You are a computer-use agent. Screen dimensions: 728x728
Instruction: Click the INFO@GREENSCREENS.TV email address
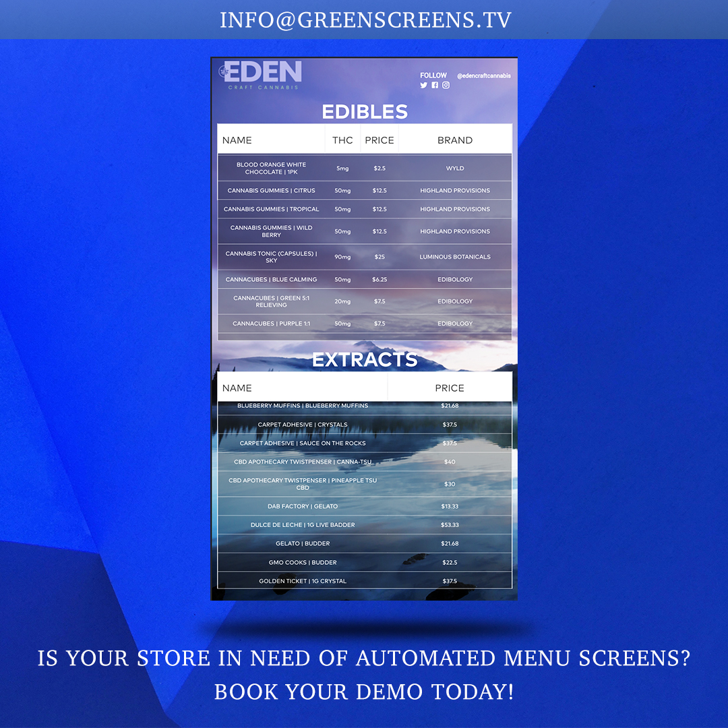365,20
